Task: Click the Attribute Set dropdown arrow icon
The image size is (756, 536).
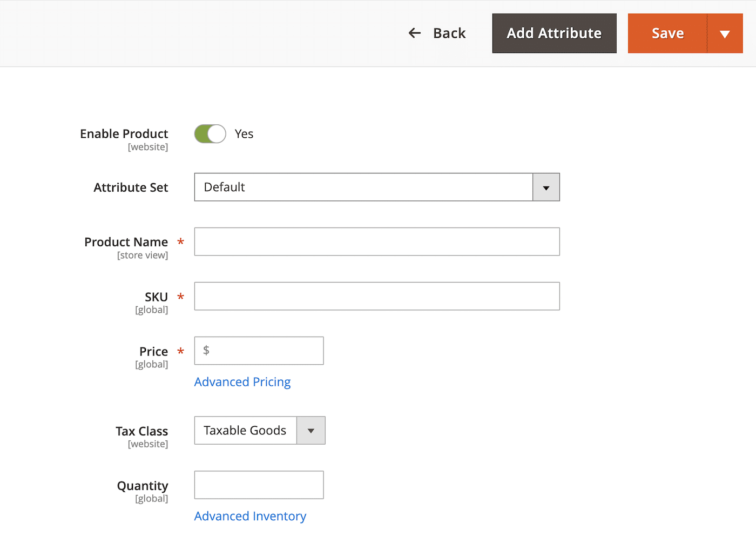Action: [546, 187]
